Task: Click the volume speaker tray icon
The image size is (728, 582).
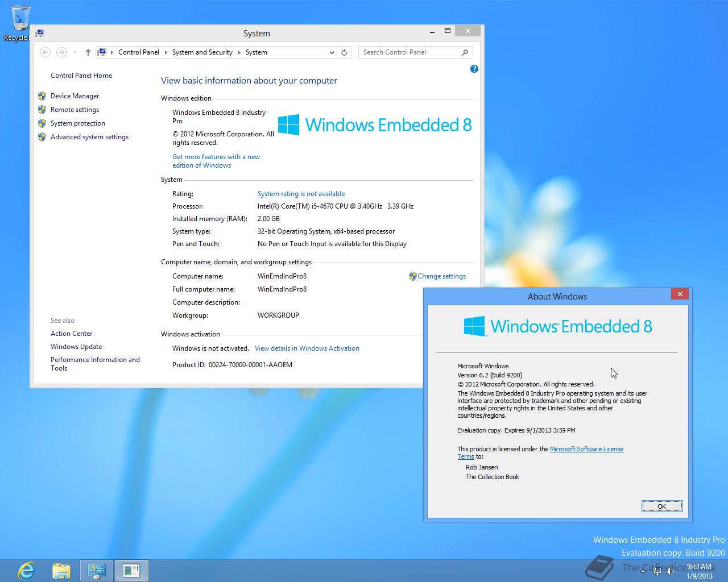Action: click(x=671, y=571)
